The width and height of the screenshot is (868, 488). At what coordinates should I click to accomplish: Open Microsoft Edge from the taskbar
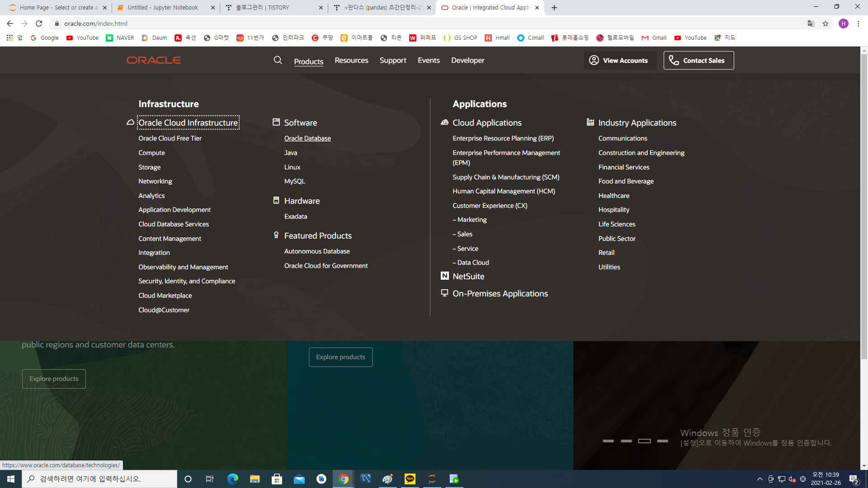click(x=232, y=479)
